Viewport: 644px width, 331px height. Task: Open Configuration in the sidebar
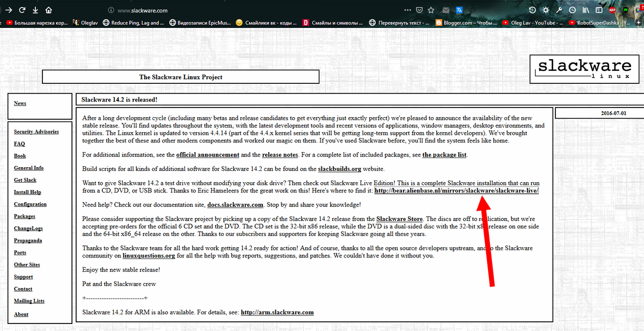point(30,204)
